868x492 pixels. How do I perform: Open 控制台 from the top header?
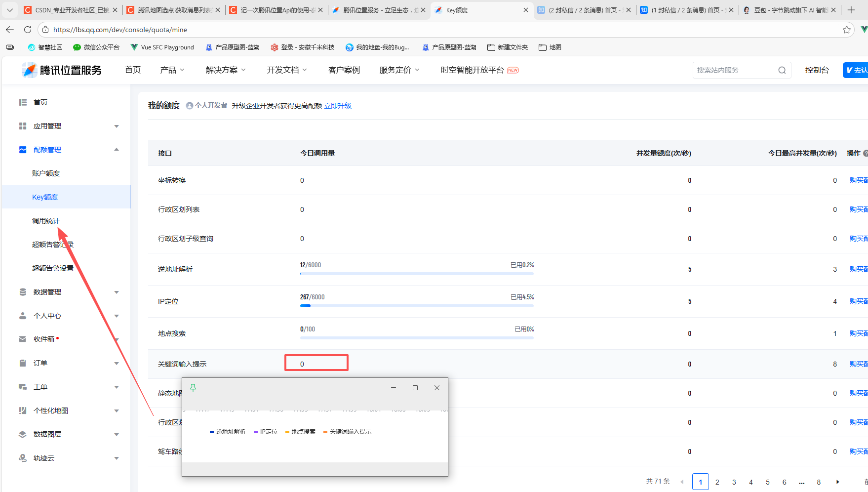coord(817,70)
